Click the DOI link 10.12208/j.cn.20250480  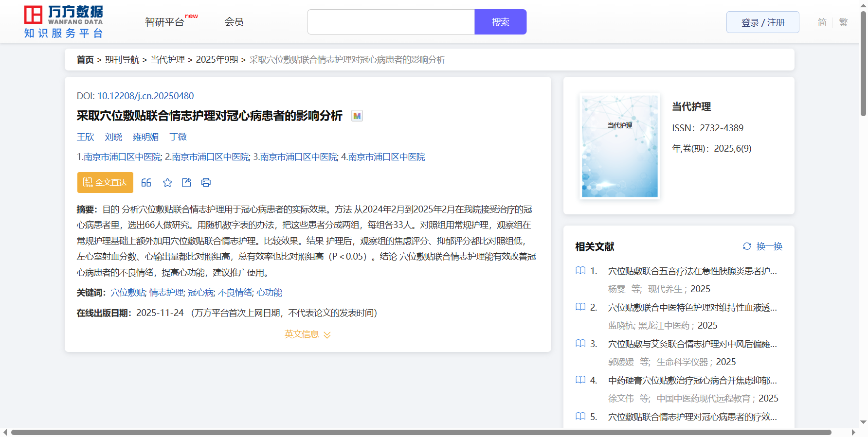pos(145,96)
